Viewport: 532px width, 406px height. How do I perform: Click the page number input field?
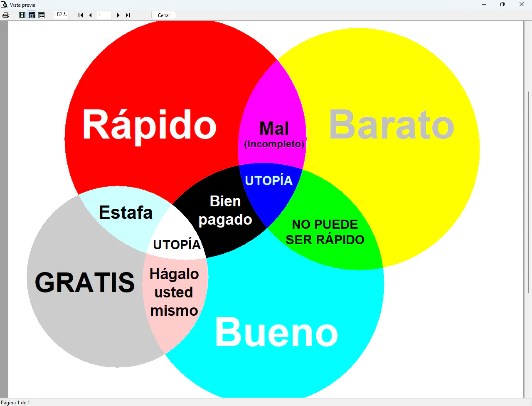point(104,15)
